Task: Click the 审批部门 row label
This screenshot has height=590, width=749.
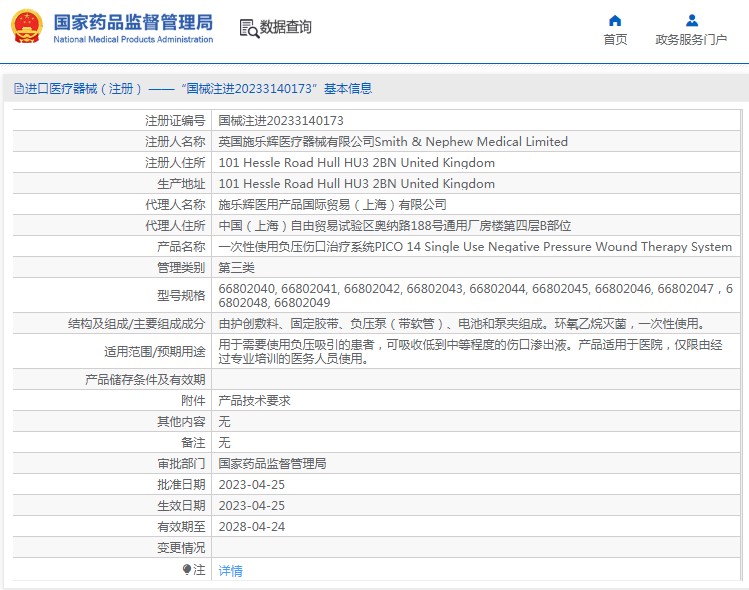Action: click(x=181, y=463)
